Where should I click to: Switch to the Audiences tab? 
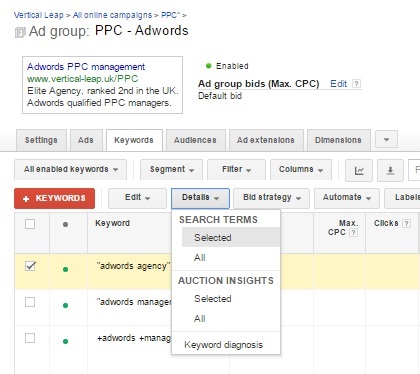click(195, 140)
